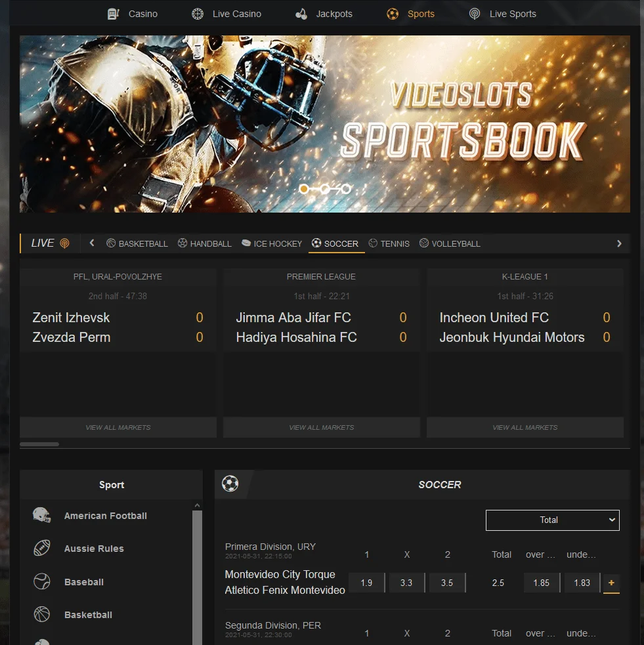Click Segunda Division, PER league label
Viewport: 644px width, 645px height.
pyautogui.click(x=273, y=625)
